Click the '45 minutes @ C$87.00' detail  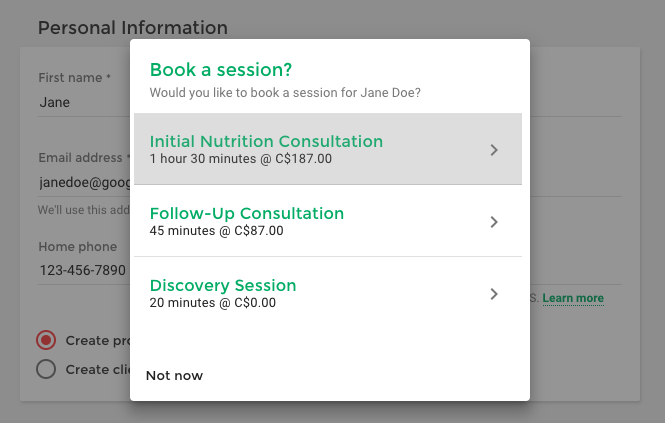click(216, 231)
